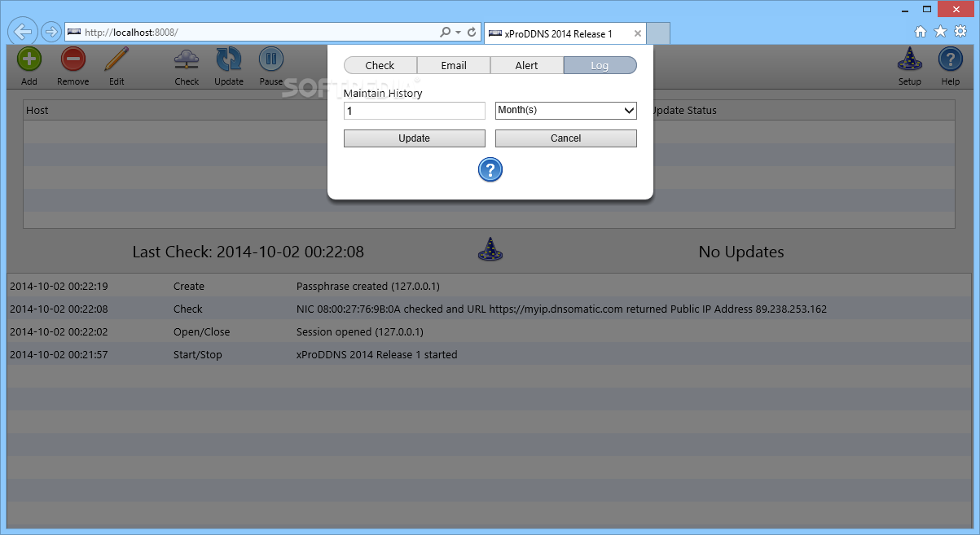980x535 pixels.
Task: Click the red Remove host icon
Action: (73, 59)
